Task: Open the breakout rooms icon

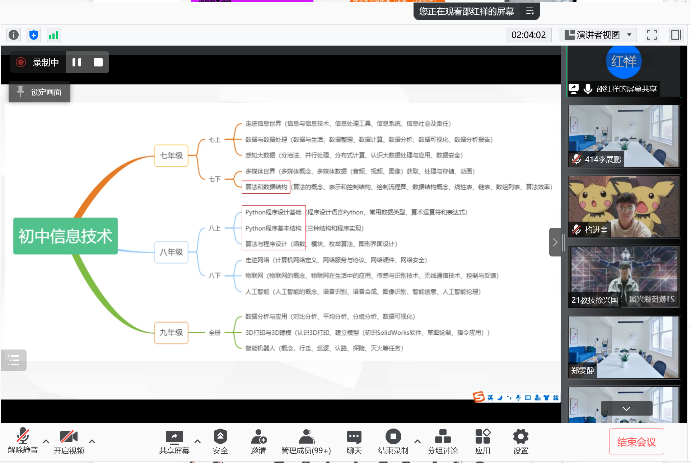Action: click(441, 438)
